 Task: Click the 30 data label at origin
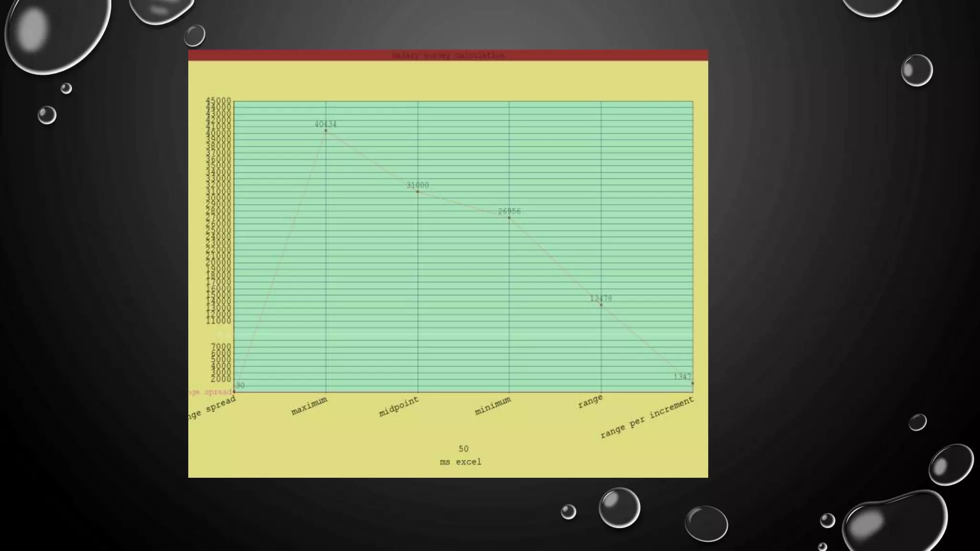pos(240,386)
